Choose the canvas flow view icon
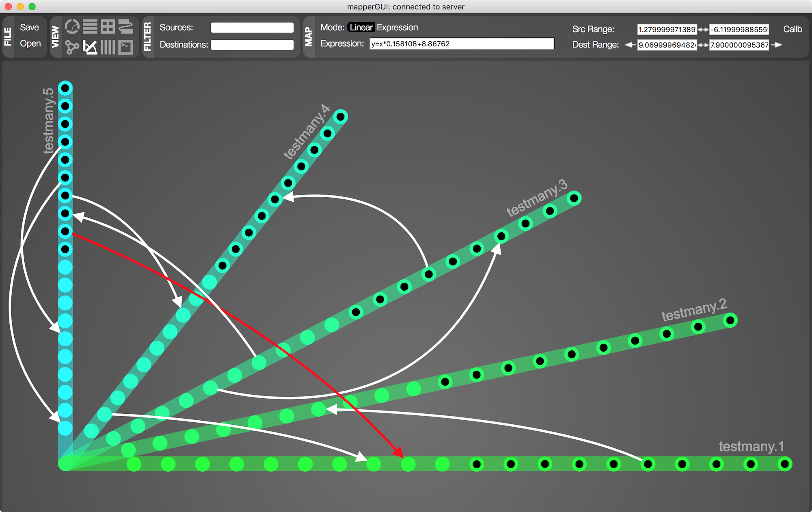 click(126, 27)
